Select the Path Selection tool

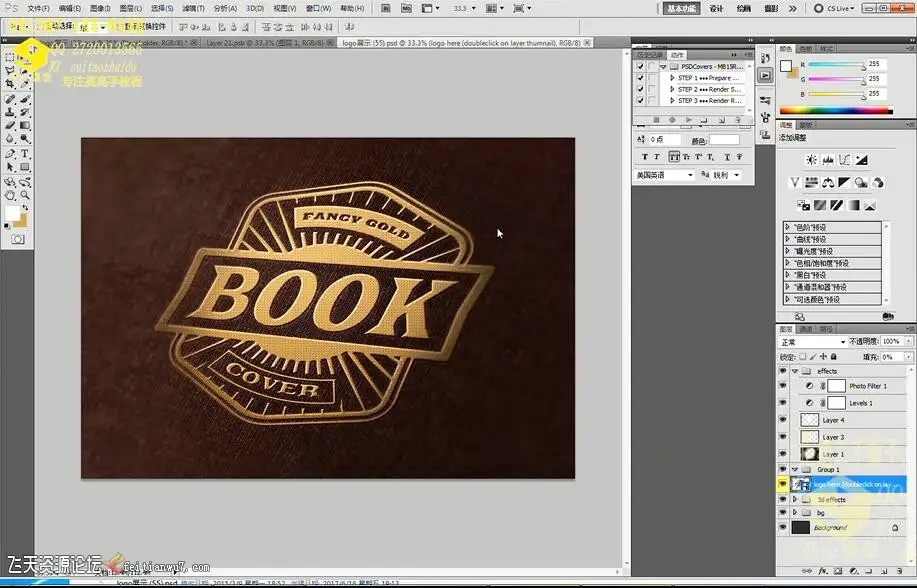10,167
